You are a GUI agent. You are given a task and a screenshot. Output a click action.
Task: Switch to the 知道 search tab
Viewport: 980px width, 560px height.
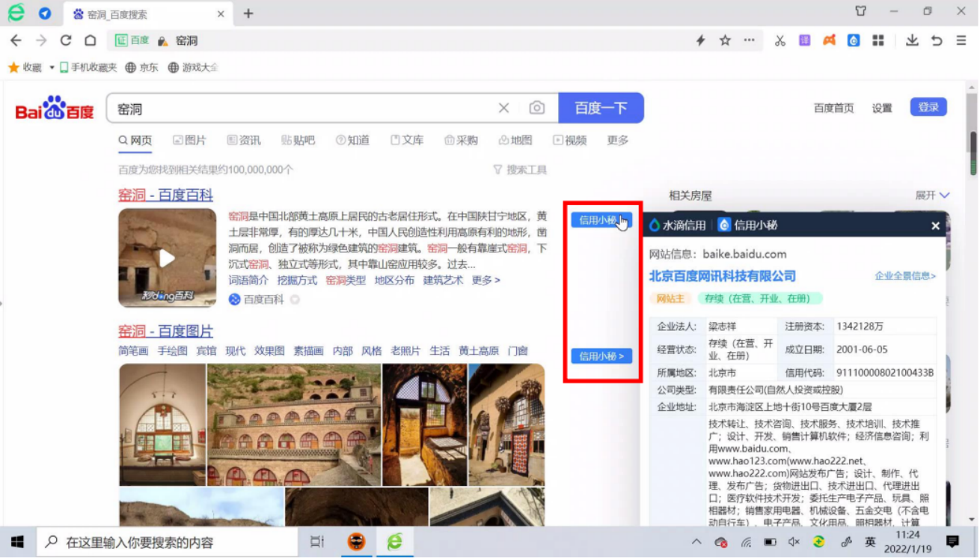click(x=352, y=140)
